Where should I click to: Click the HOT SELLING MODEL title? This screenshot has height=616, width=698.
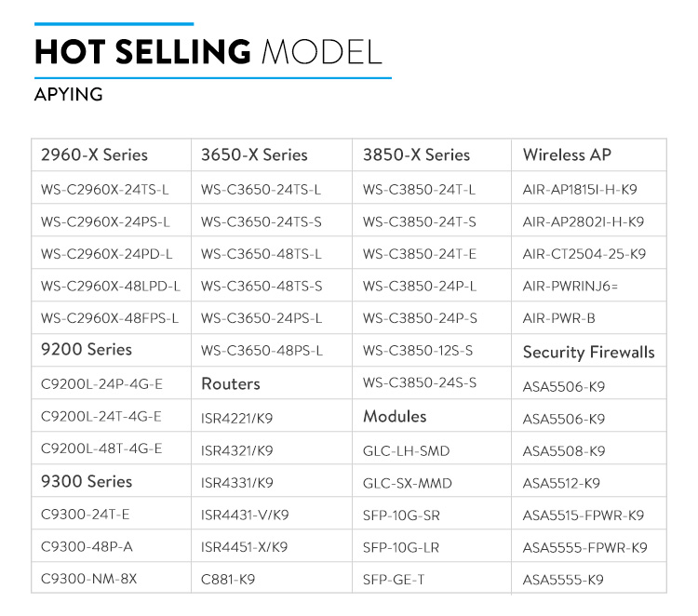(208, 52)
